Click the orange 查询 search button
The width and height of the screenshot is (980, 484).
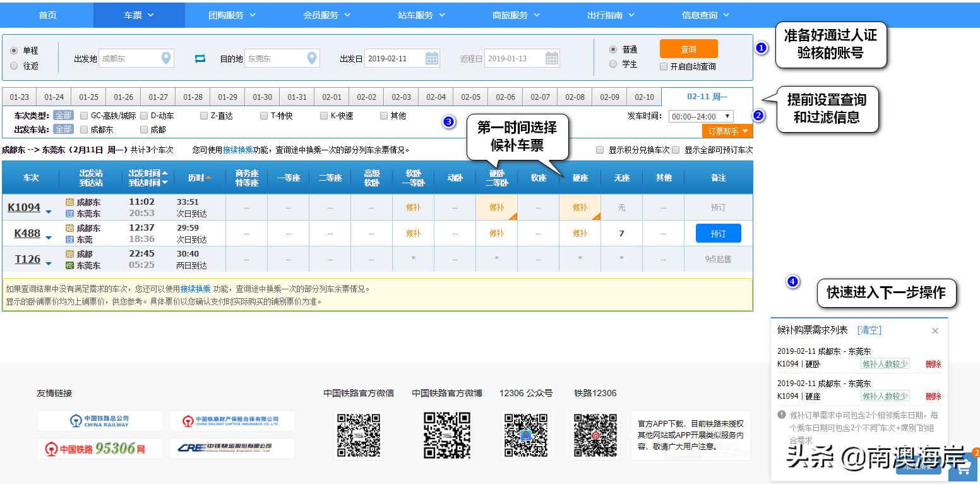pyautogui.click(x=688, y=49)
